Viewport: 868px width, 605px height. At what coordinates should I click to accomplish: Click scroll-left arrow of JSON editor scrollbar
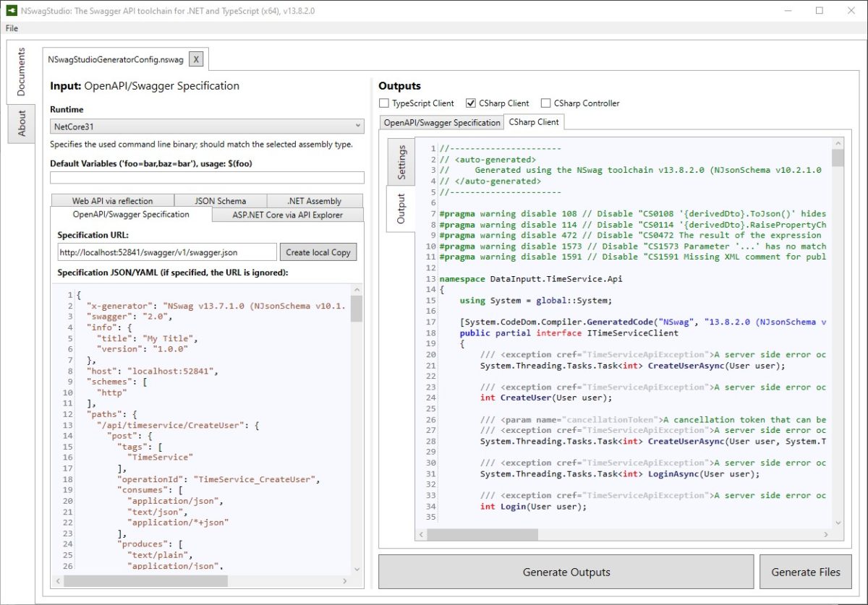(58, 580)
